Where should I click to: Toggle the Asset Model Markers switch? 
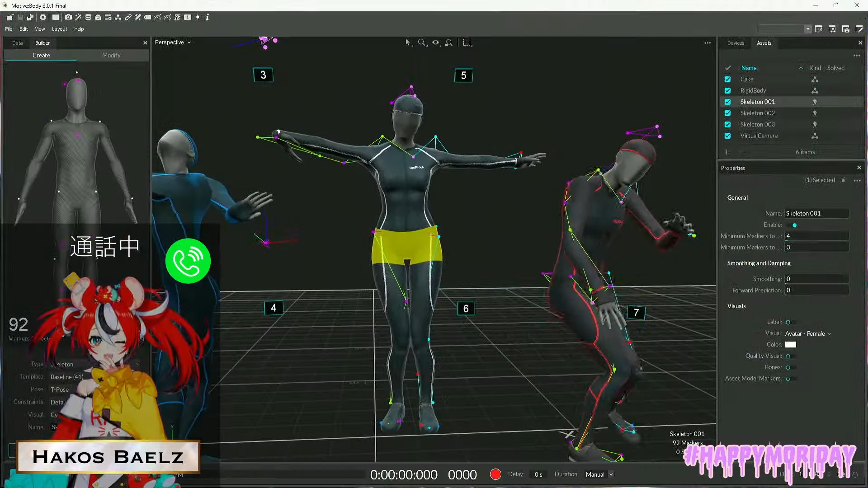point(791,379)
